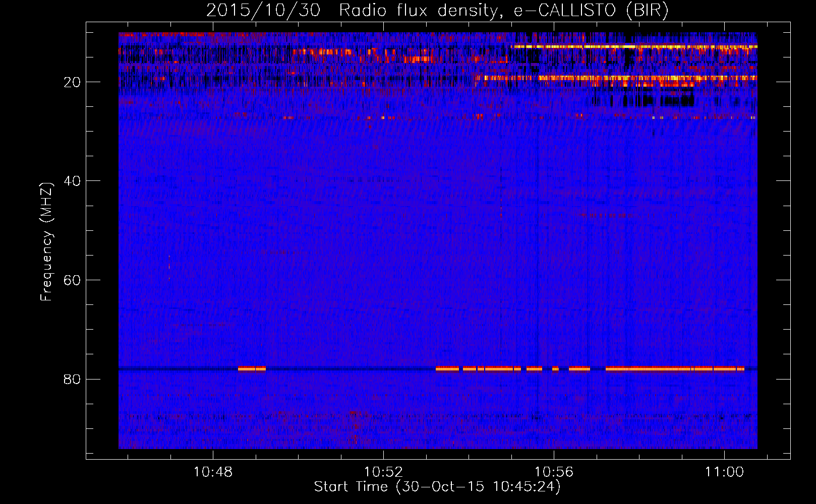The image size is (816, 504).
Task: Click the plot title 'Radio flux density, e-CALLISTO (BIR)'
Action: point(503,10)
